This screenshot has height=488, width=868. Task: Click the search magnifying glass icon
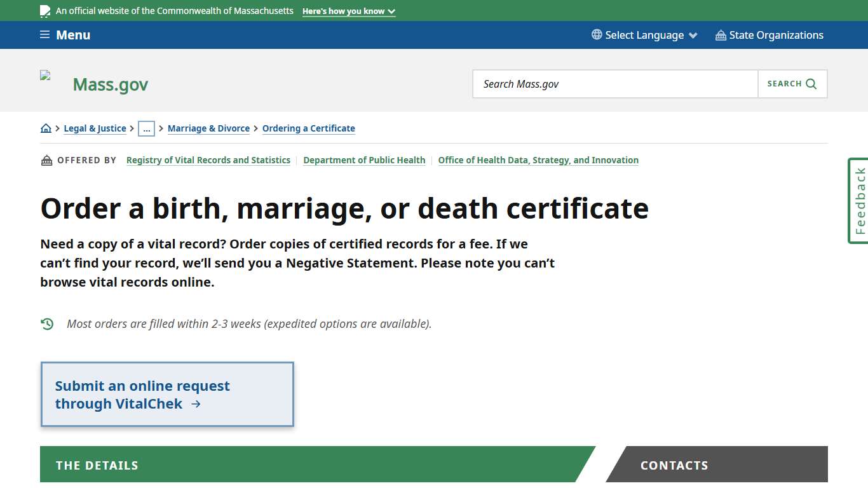[x=810, y=83]
